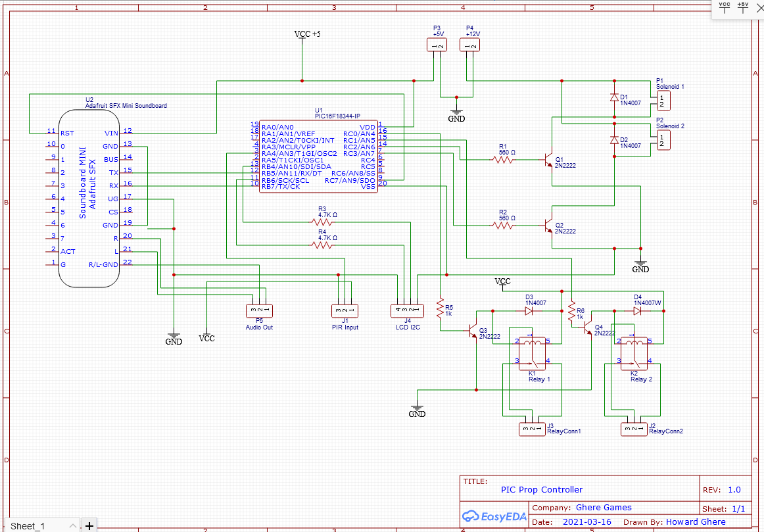Click the EasyEDA logo in title block
This screenshot has height=532, width=764.
(x=494, y=516)
